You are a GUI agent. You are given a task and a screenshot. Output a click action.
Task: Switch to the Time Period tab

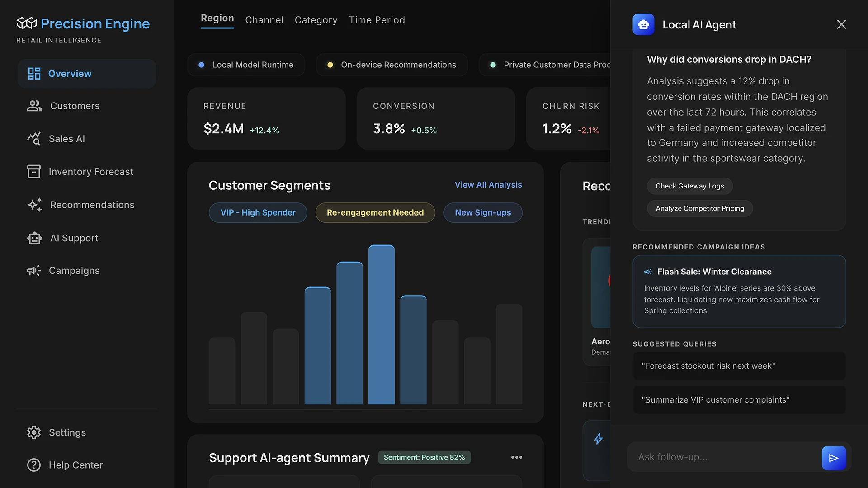click(377, 20)
